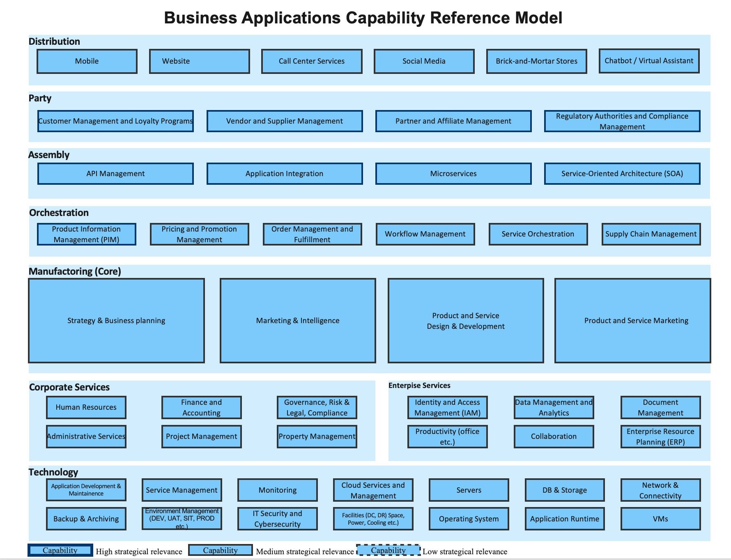
Task: Select Customer Management and Loyalty Programs box
Action: click(115, 121)
